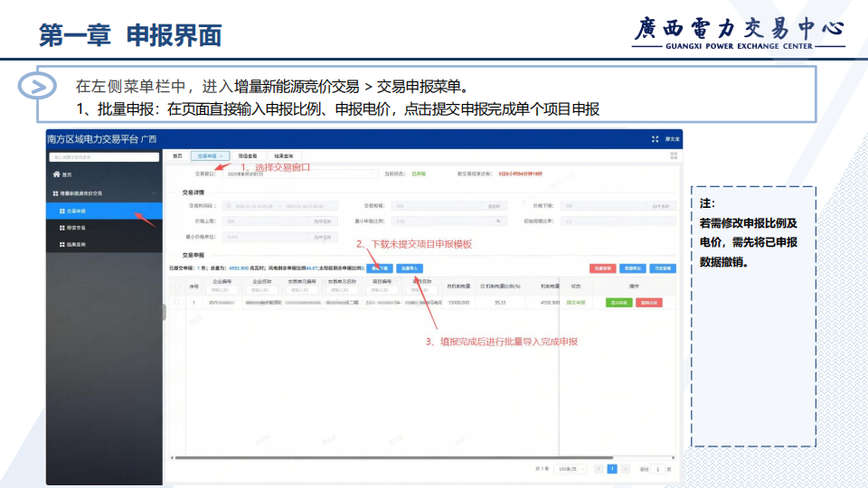Click the 状态 column header
Screen dimensions: 868x488
click(576, 286)
